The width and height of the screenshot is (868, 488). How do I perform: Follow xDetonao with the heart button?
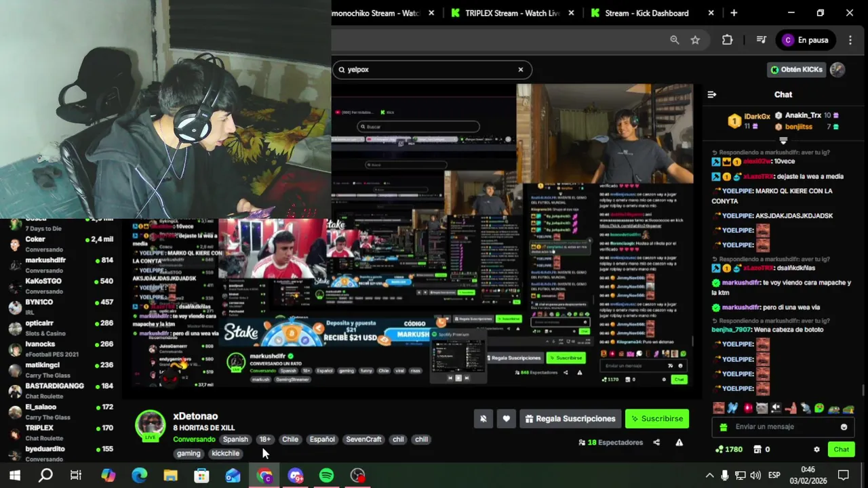point(506,419)
